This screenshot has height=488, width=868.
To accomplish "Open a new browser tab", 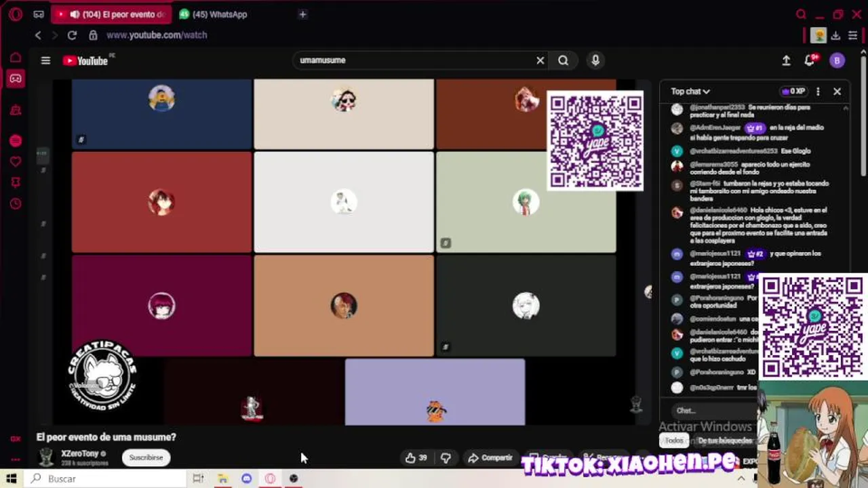I will pyautogui.click(x=302, y=14).
